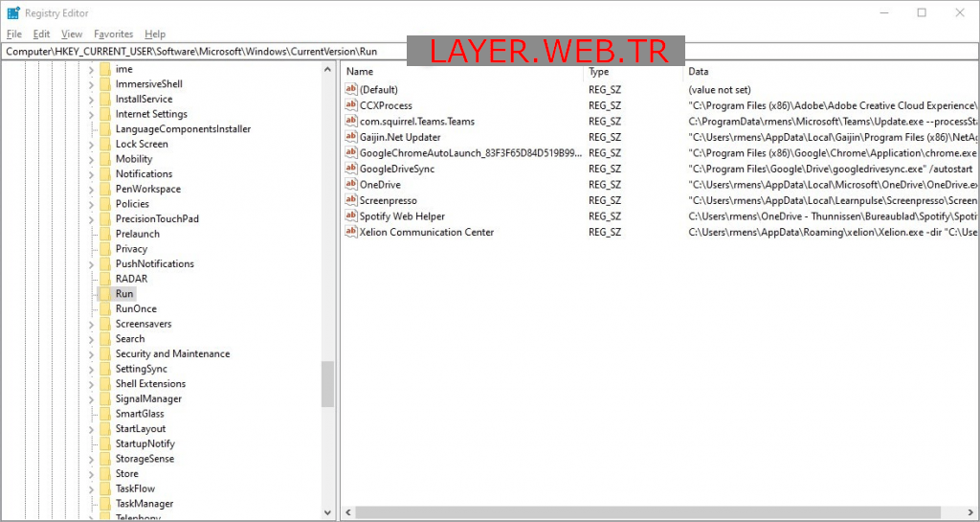
Task: Expand the ImmersiveShell tree node
Action: tap(92, 84)
